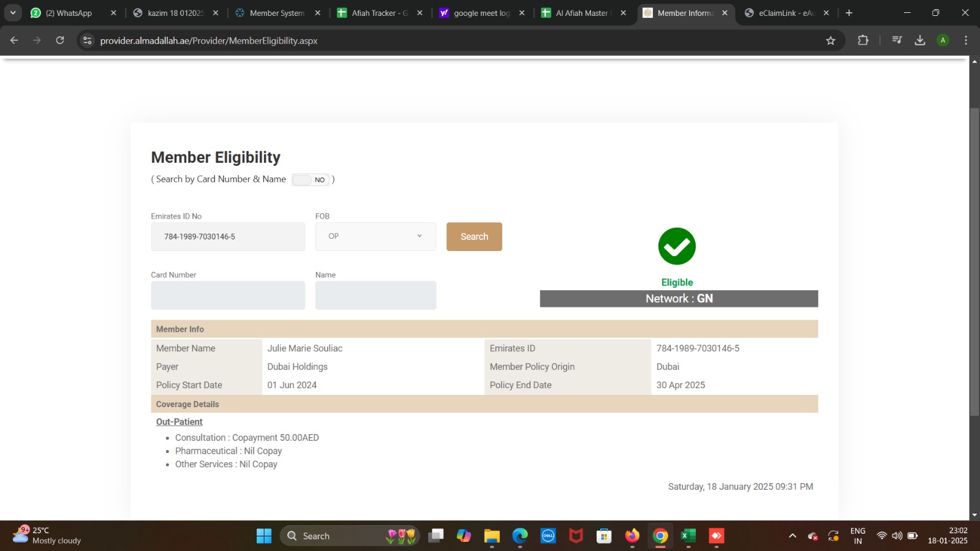Expand the FOB dropdown showing OP

point(375,236)
